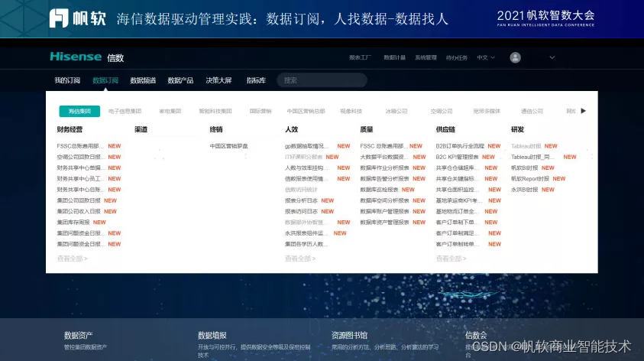Click the arrow to show more company tabs
644x361 pixels.
[583, 111]
